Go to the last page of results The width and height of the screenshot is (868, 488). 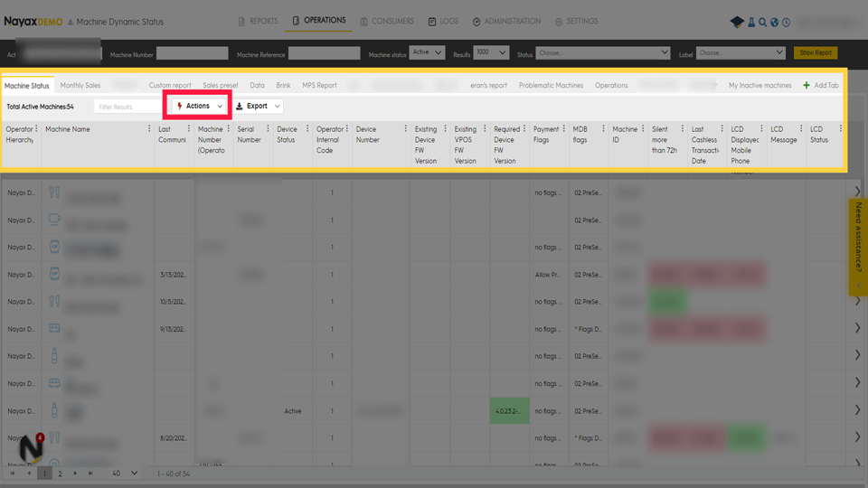[x=90, y=474]
